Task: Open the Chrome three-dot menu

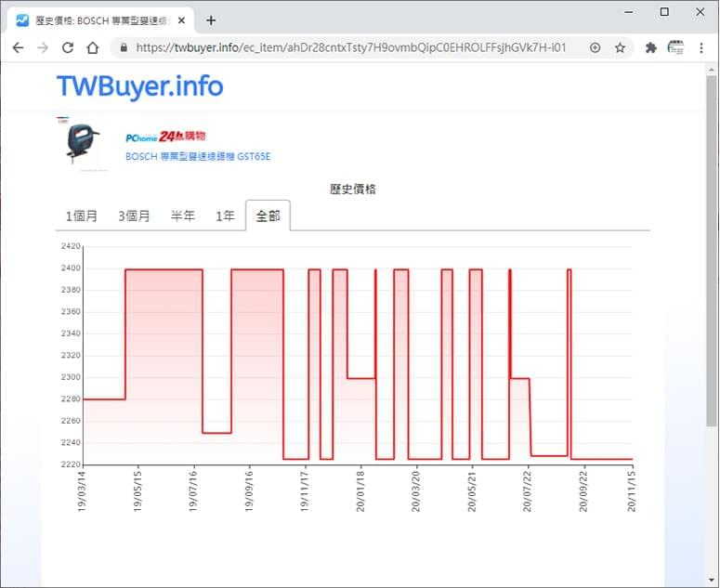Action: point(701,47)
